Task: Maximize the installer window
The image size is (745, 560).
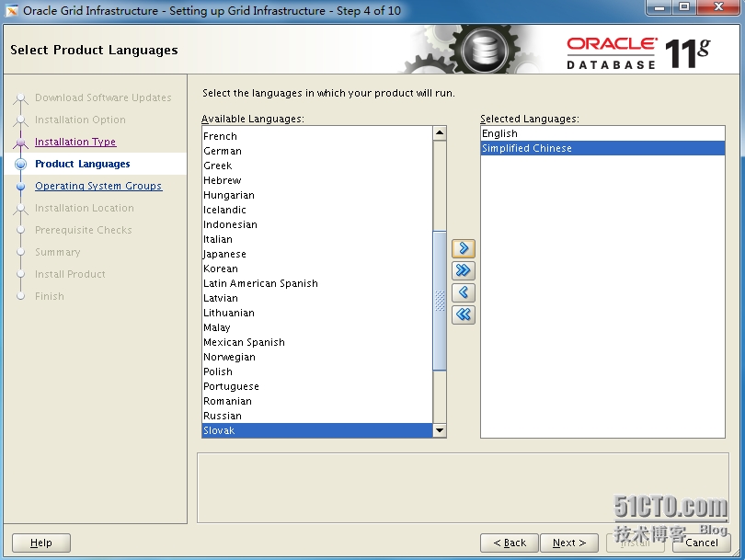Action: click(683, 7)
